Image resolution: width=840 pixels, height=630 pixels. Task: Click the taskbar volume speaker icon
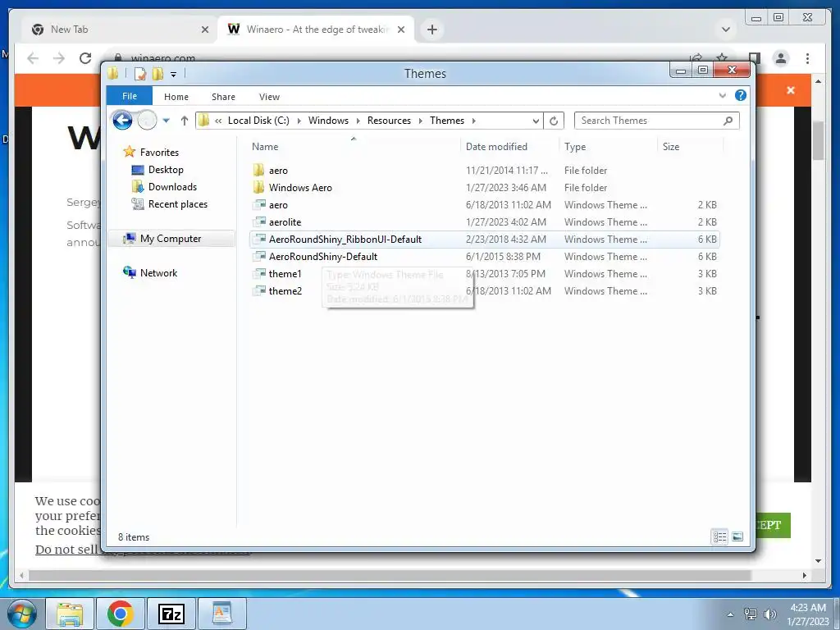[770, 614]
